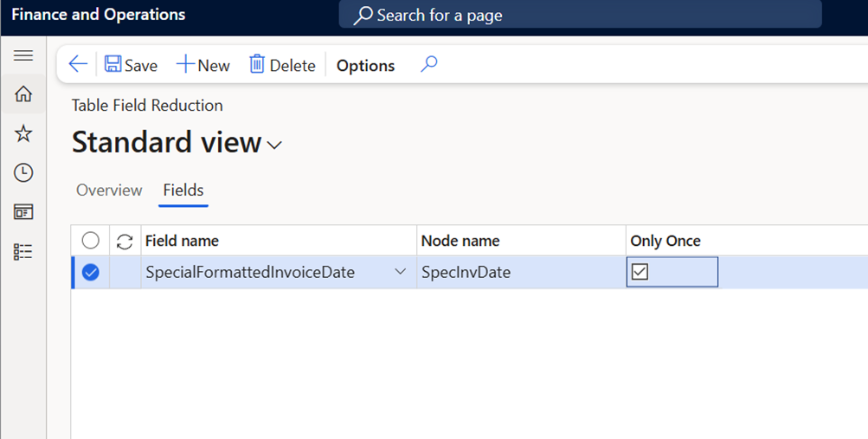Screen dimensions: 868x439
Task: Open Favorites star icon in sidebar
Action: [23, 133]
